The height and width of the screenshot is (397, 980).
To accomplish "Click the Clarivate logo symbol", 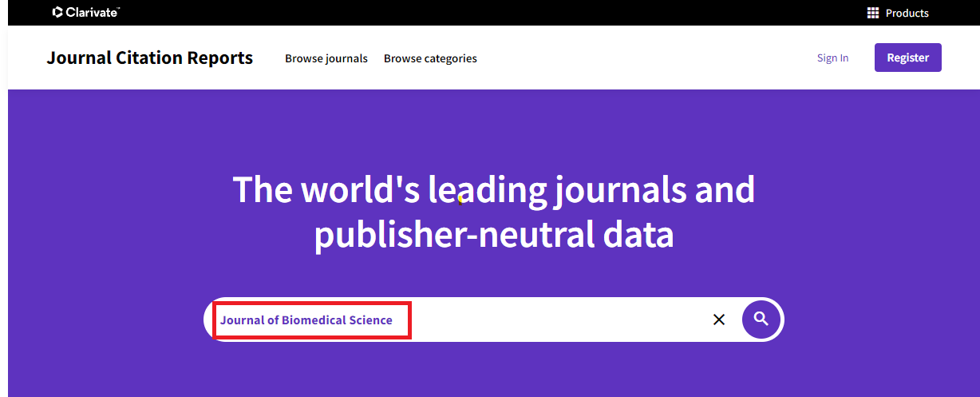I will [57, 12].
